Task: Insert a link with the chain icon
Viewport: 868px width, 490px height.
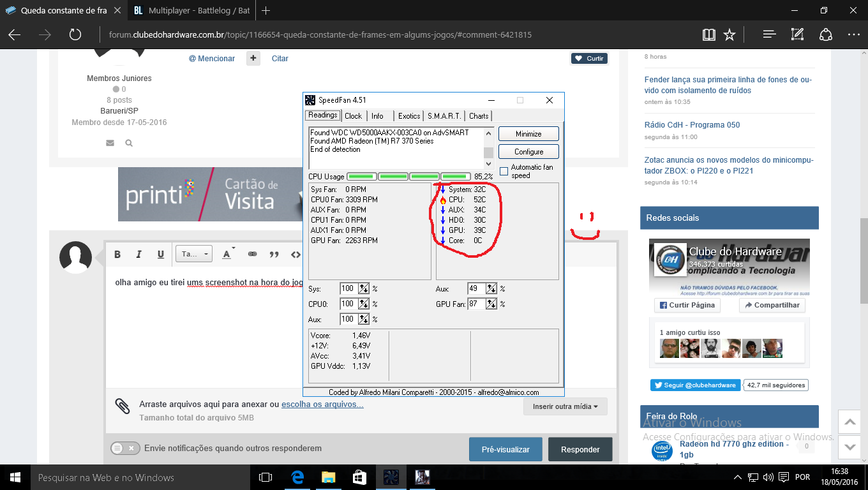Action: (252, 254)
